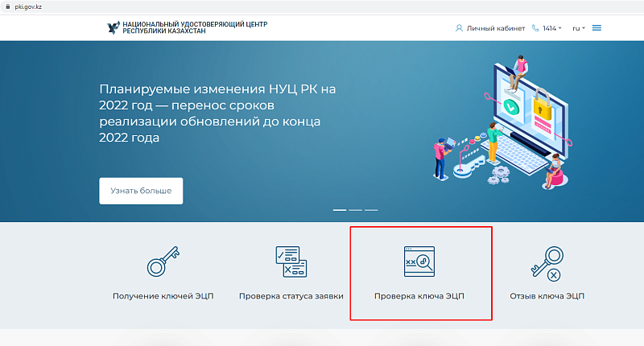Click the checklist icon above Проверка статуса заявки
Screen dimensions: 644x346
[x=291, y=262]
